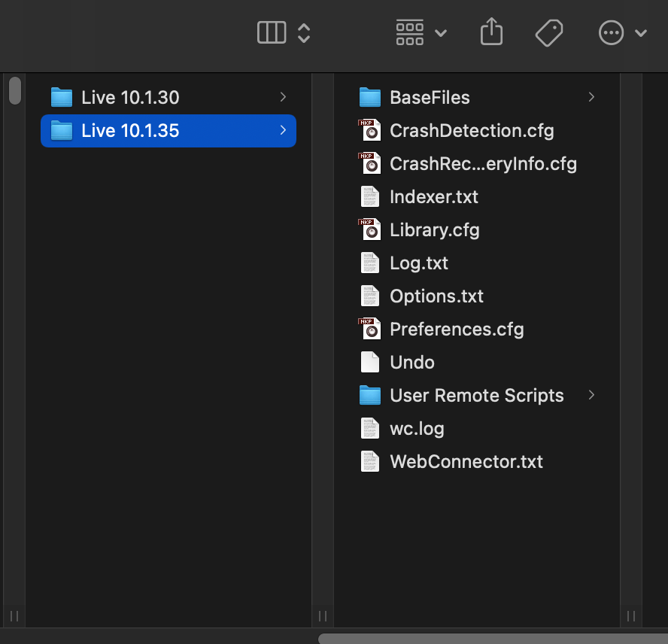Click the column view icon
Screen dimensions: 668x644
[272, 32]
